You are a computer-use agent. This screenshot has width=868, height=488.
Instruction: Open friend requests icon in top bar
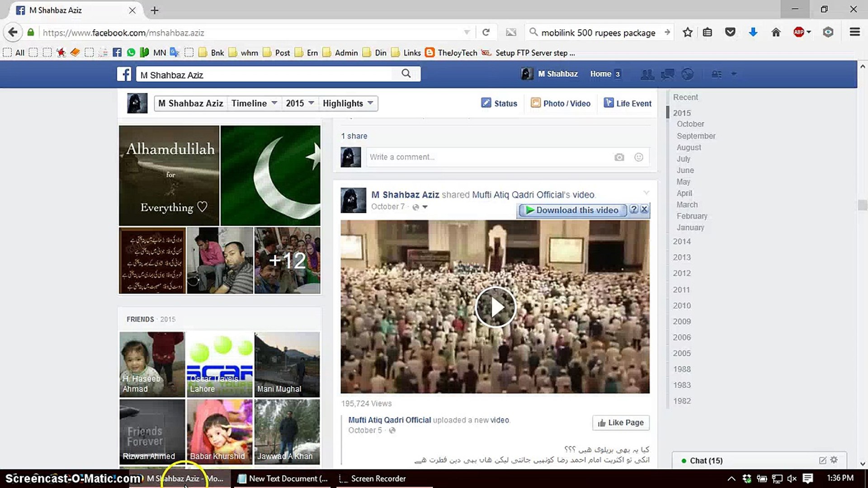(x=647, y=74)
